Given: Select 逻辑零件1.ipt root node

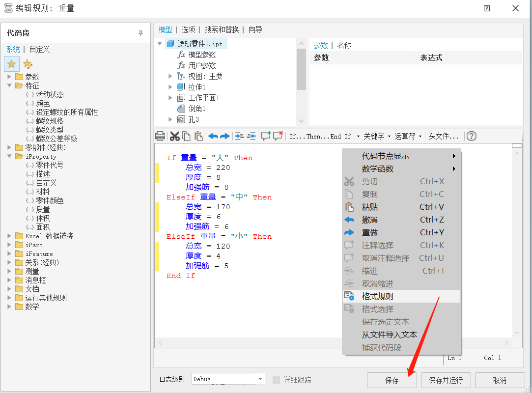Looking at the screenshot, I should click(x=200, y=44).
